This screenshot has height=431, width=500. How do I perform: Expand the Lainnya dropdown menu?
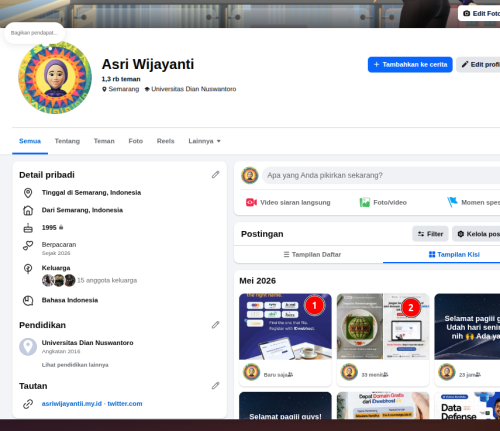tap(204, 141)
